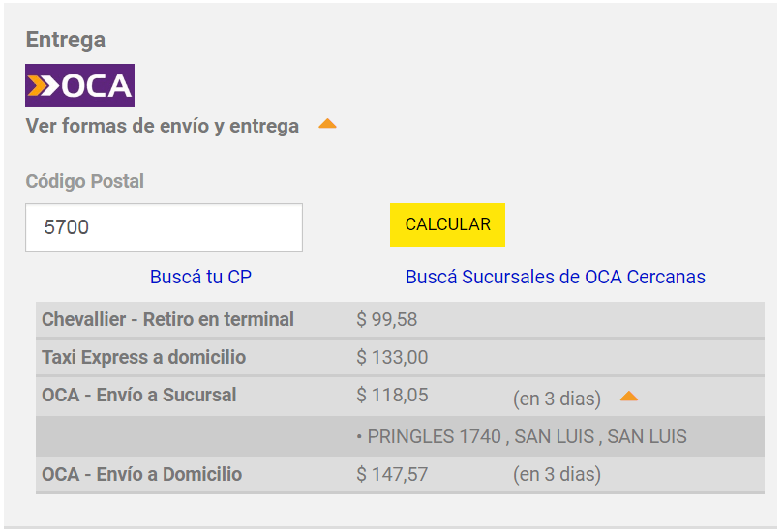Click the 'Ver formas de envío y entrega' text
The height and width of the screenshot is (532, 784).
click(x=163, y=126)
